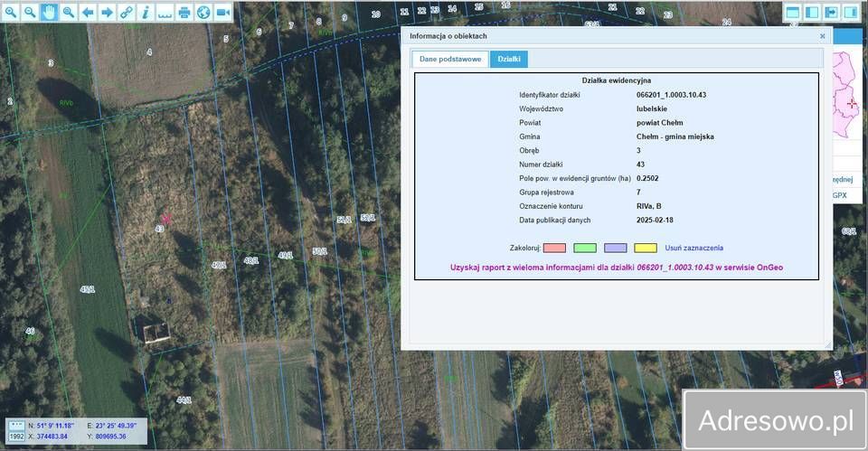Select the zoom out magnifier tool
This screenshot has width=868, height=451.
click(x=30, y=12)
